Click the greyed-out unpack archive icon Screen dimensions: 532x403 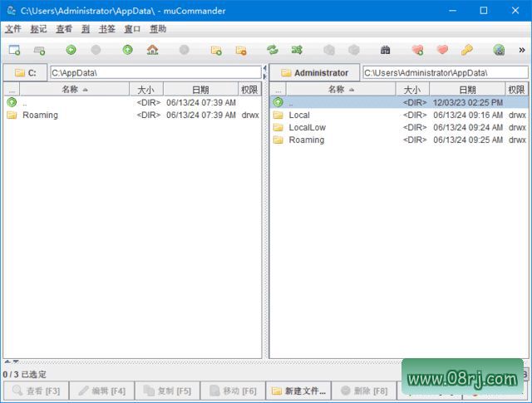tap(354, 50)
